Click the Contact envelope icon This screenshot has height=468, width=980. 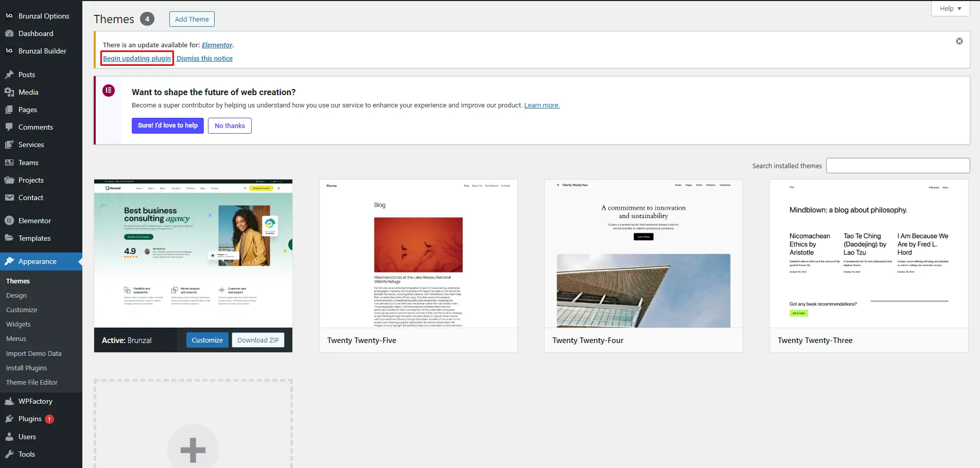[9, 197]
